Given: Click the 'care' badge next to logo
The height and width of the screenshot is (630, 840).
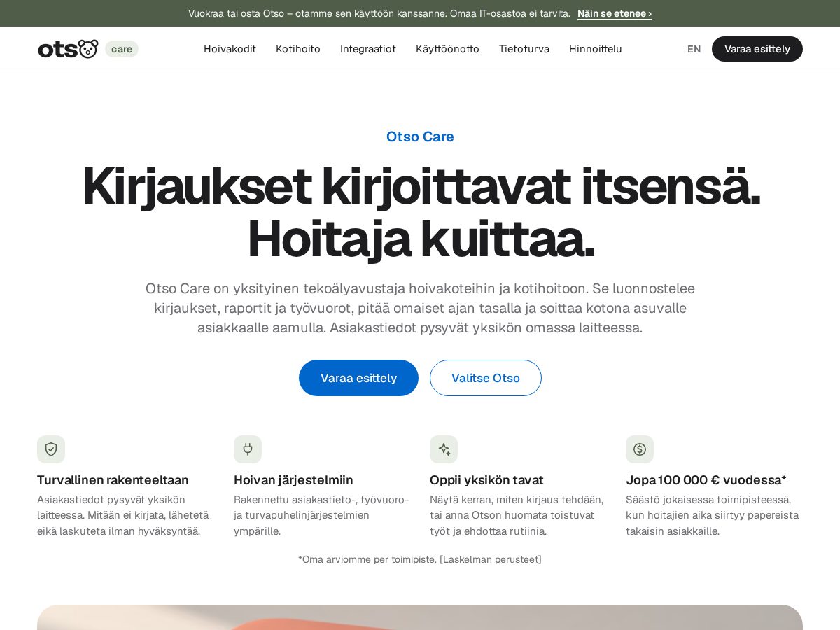Looking at the screenshot, I should pos(122,49).
